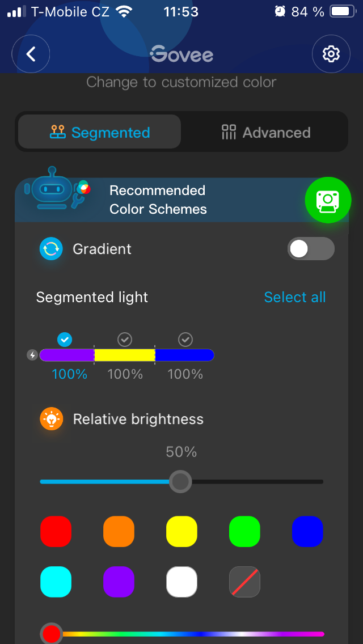Viewport: 363px width, 644px height.
Task: Tap the green camera floating button
Action: (328, 200)
